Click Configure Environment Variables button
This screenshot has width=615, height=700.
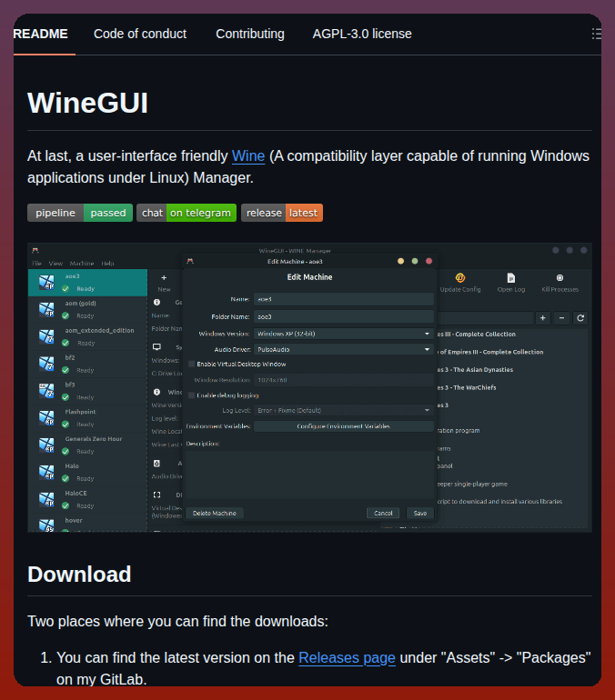tap(344, 426)
